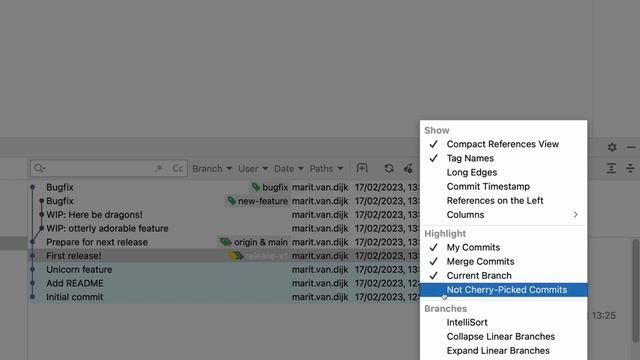The width and height of the screenshot is (640, 360).
Task: Open the User filter dropdown
Action: (253, 169)
